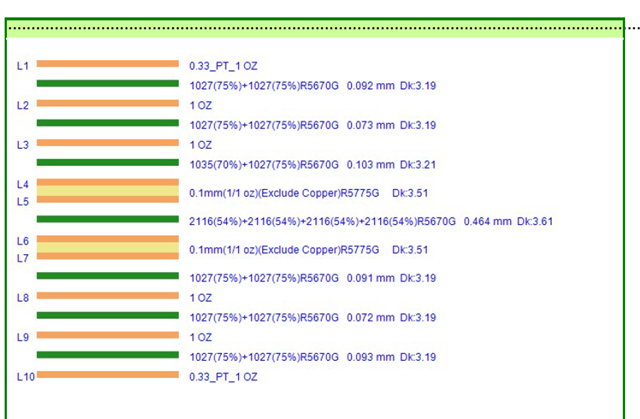Click the orange copper bar for L10
640x419 pixels.
pos(108,375)
